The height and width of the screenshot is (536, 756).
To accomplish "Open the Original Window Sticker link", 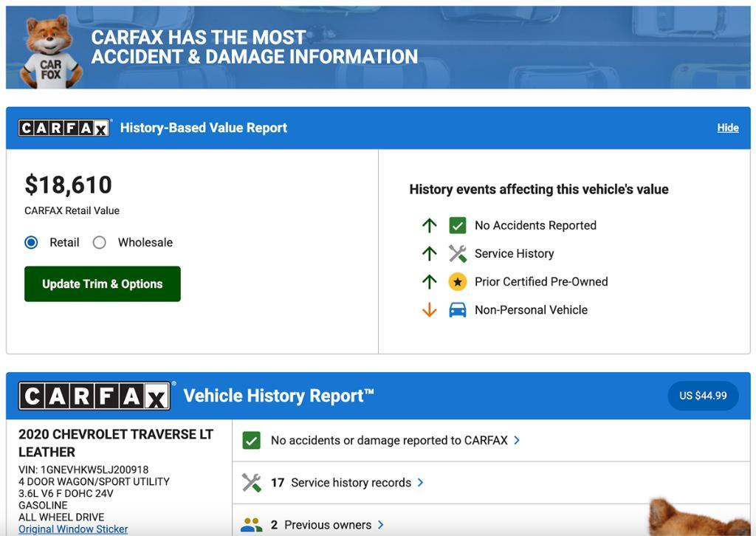I will point(73,529).
